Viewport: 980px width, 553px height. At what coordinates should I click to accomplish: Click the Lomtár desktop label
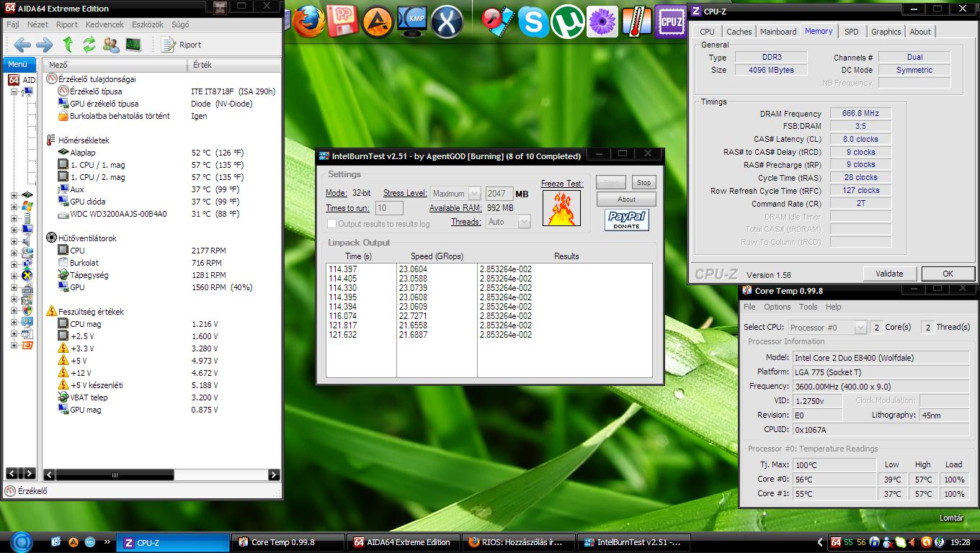951,518
